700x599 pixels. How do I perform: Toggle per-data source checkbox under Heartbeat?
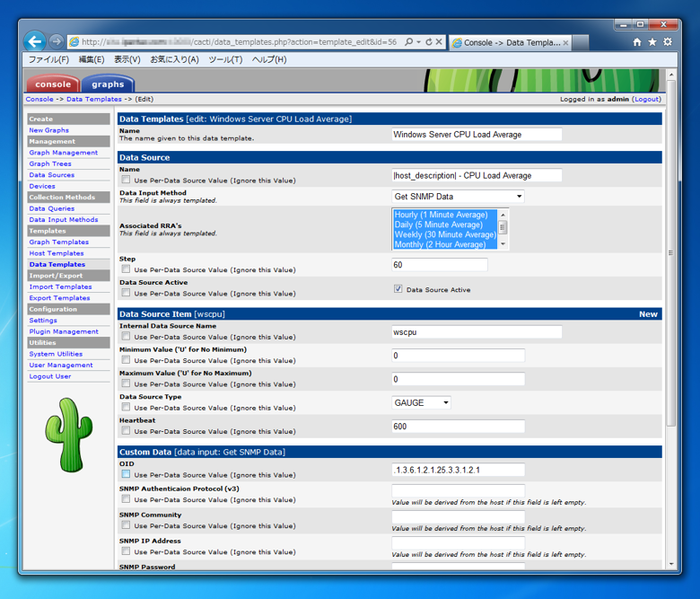click(126, 430)
